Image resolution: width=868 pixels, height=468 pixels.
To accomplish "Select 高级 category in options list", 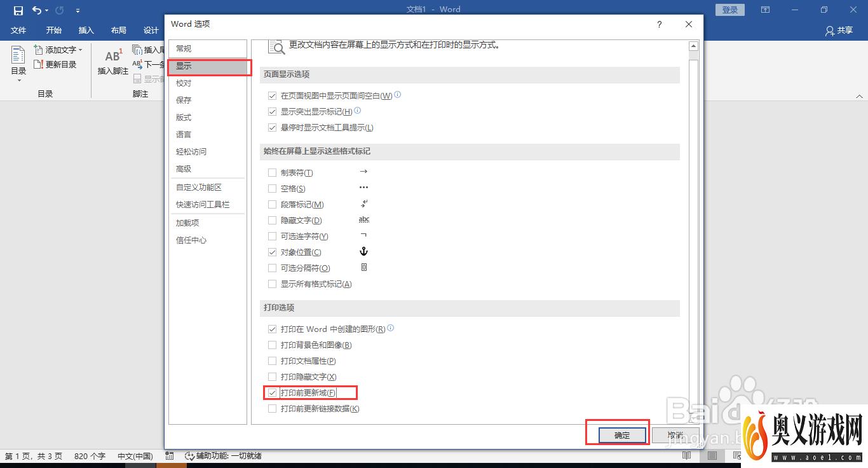I will pos(207,169).
